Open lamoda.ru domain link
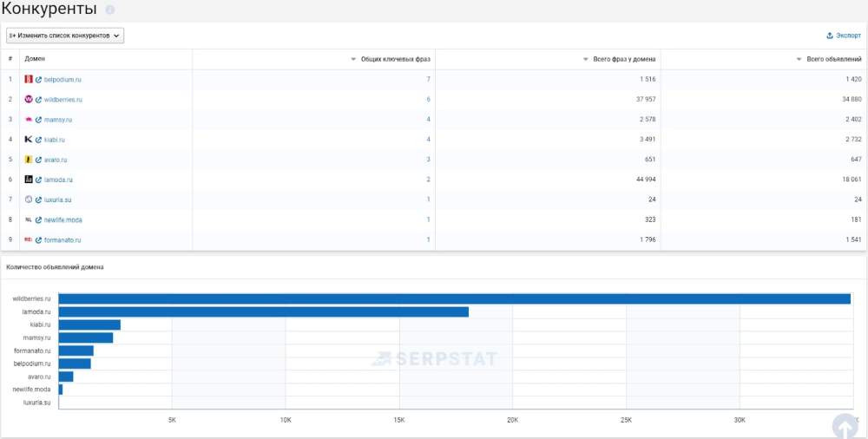The image size is (868, 439). [58, 180]
